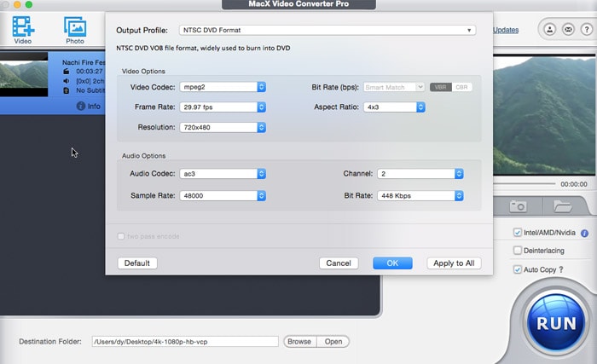Click the Audio Options section label
597x364 pixels.
coord(143,156)
